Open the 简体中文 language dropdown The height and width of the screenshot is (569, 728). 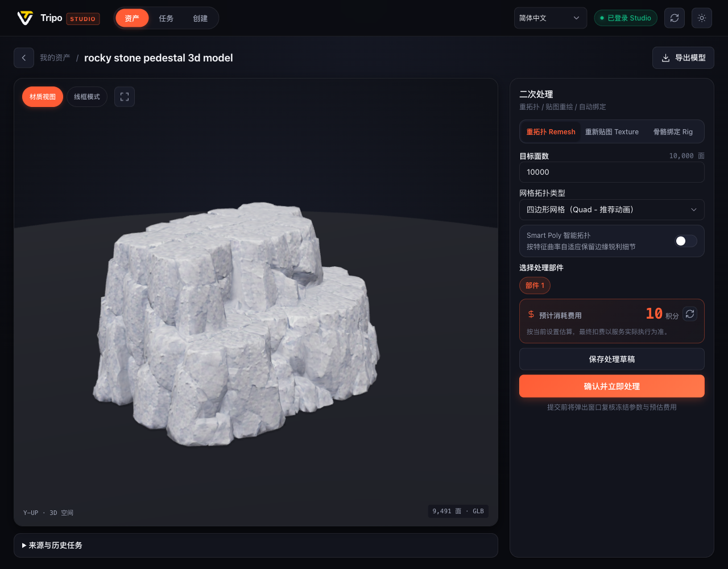(551, 18)
